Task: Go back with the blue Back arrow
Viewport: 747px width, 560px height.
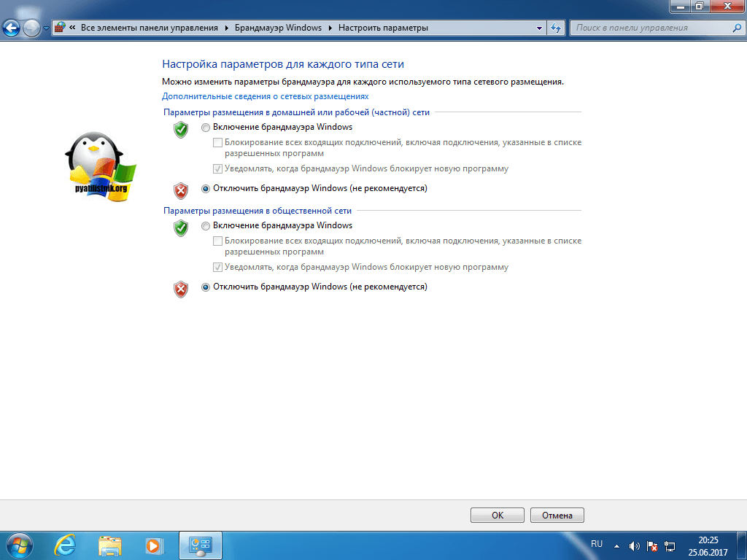Action: [x=12, y=28]
